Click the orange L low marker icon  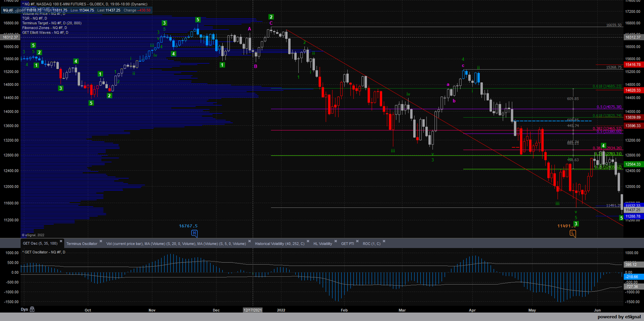click(x=573, y=234)
